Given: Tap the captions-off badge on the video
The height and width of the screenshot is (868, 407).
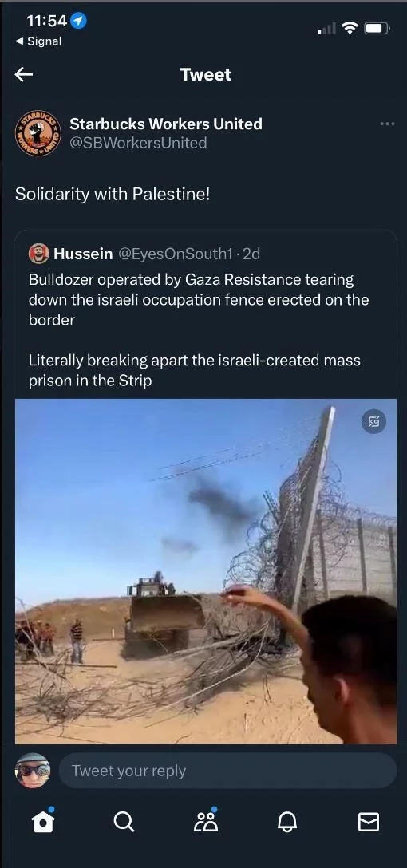Looking at the screenshot, I should click(373, 422).
